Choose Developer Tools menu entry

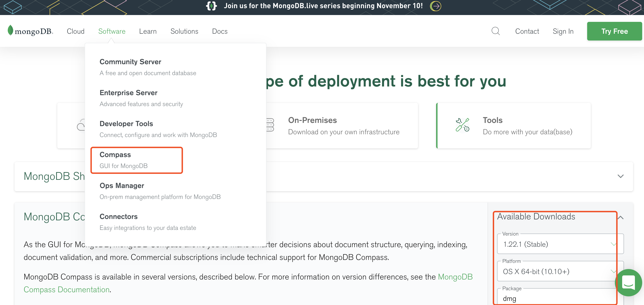click(x=158, y=129)
